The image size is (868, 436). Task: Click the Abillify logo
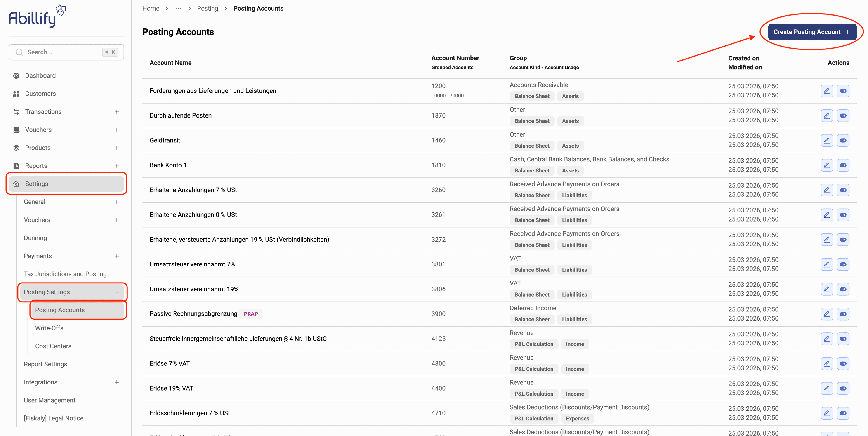37,16
